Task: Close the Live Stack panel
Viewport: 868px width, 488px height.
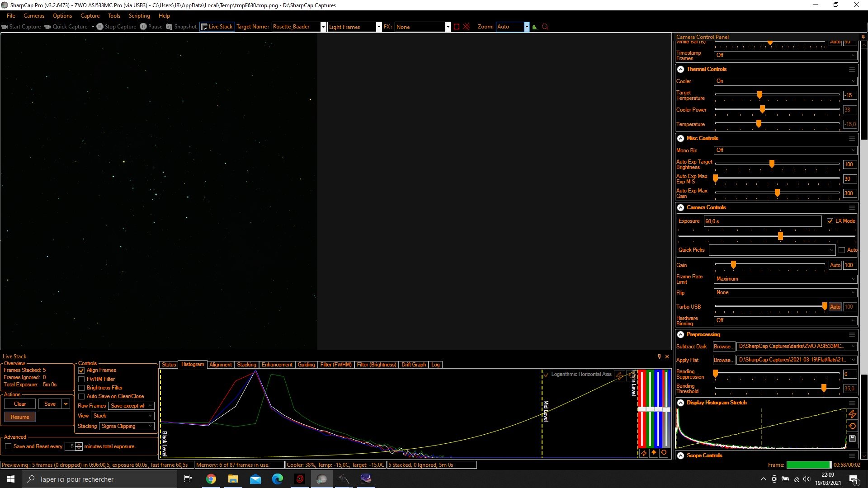Action: coord(667,357)
